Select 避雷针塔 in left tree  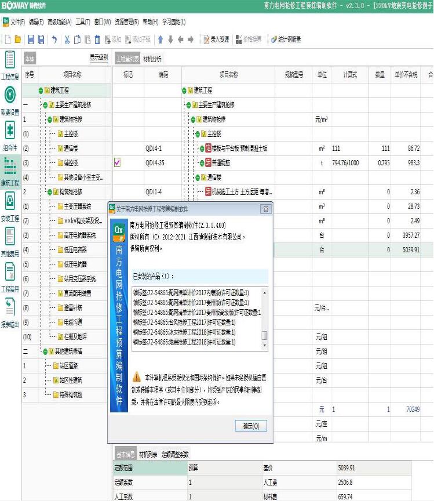(73, 308)
